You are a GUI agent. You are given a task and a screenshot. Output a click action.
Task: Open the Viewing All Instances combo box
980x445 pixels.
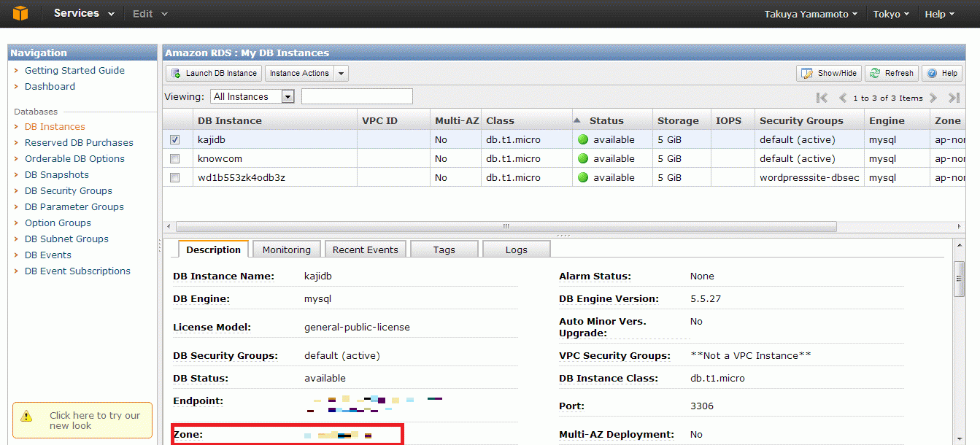point(252,96)
